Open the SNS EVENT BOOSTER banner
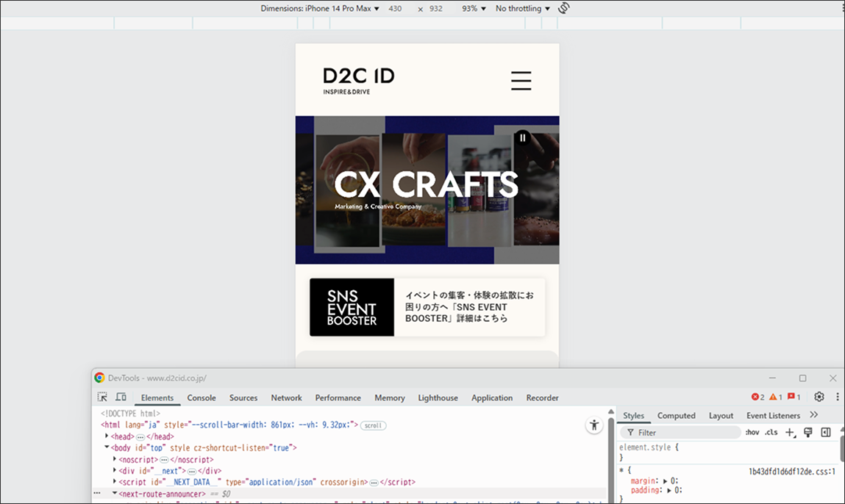Viewport: 845px width, 504px height. [427, 307]
